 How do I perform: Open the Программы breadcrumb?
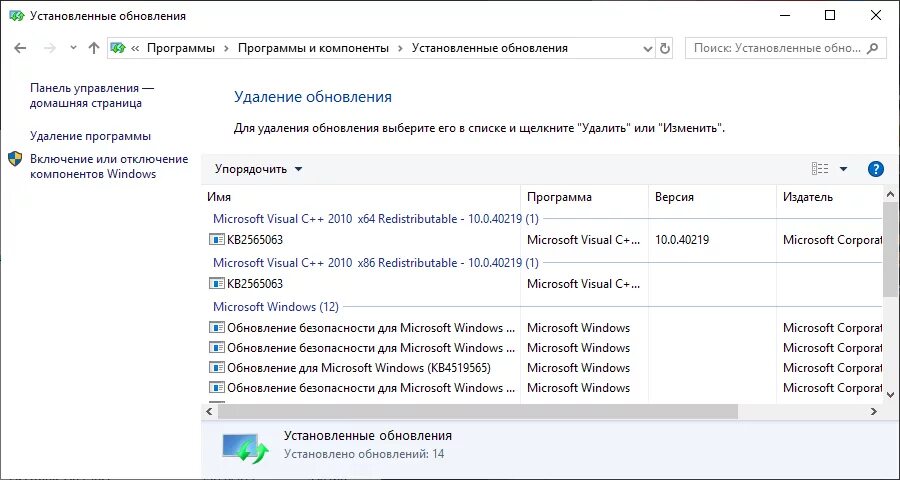coord(181,48)
